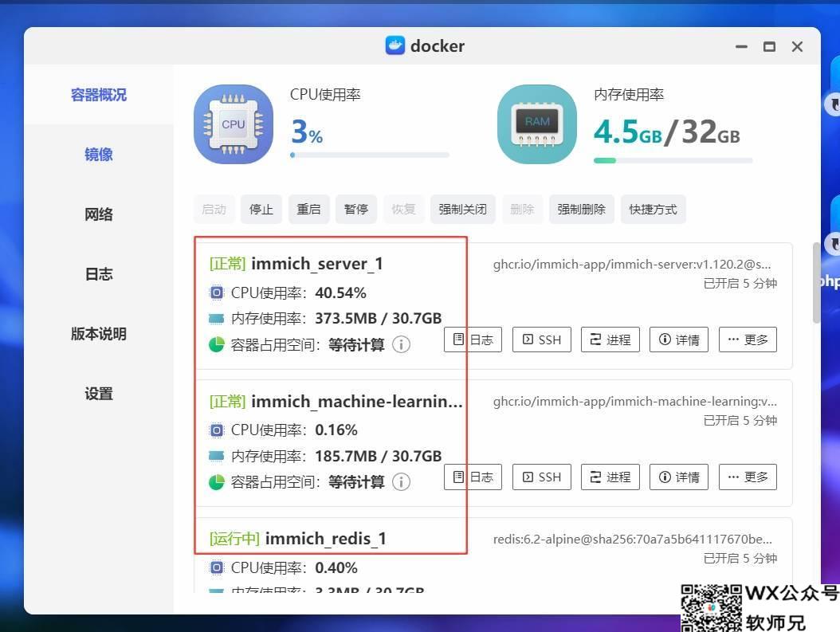Open 日志 for immich_machine-learning container
The height and width of the screenshot is (632, 840).
[x=473, y=477]
